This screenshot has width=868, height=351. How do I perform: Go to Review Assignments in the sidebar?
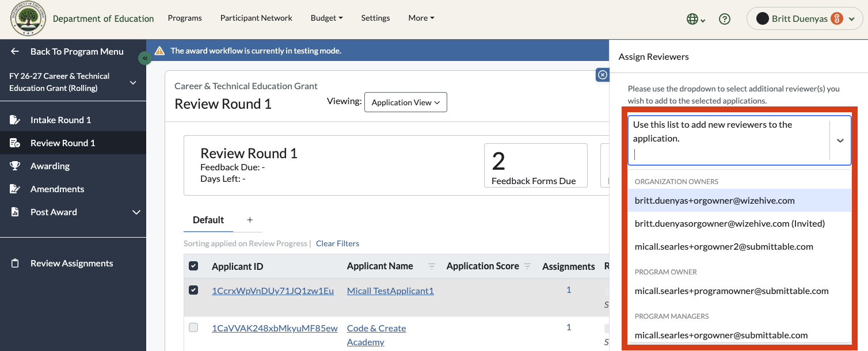[73, 263]
